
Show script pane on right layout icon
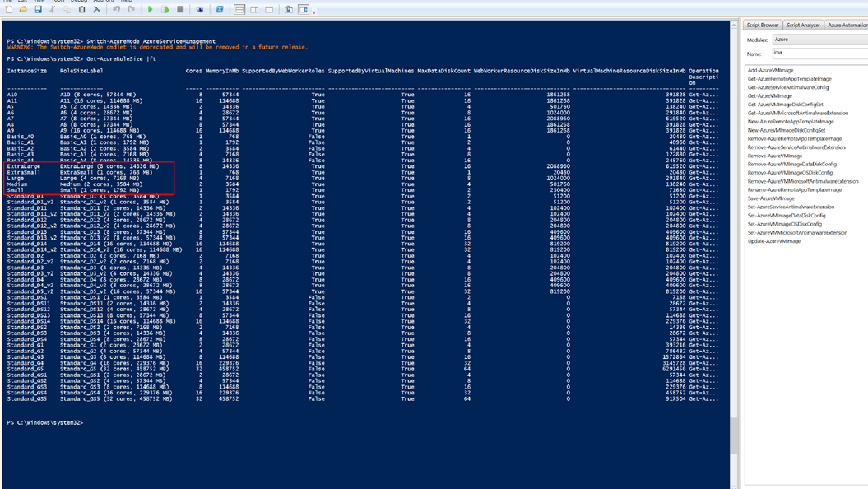254,9
